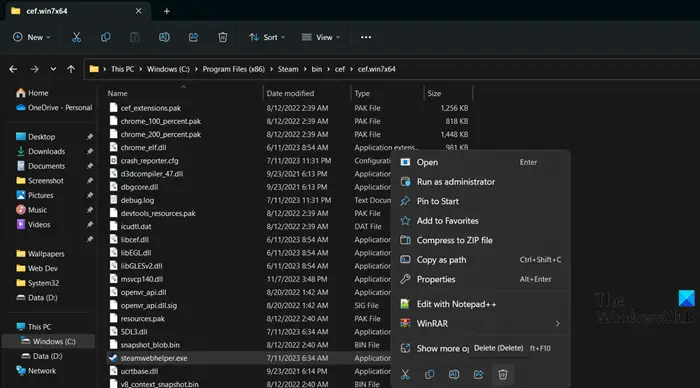The image size is (700, 388).
Task: Click Steam in the address bar breadcrumb
Action: (x=288, y=69)
